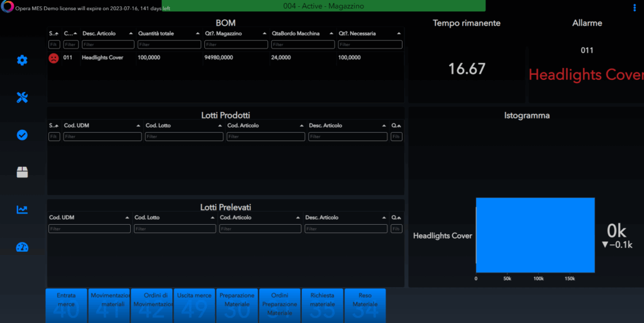The width and height of the screenshot is (644, 323).
Task: Click the Richiesta materiale button
Action: 322,305
